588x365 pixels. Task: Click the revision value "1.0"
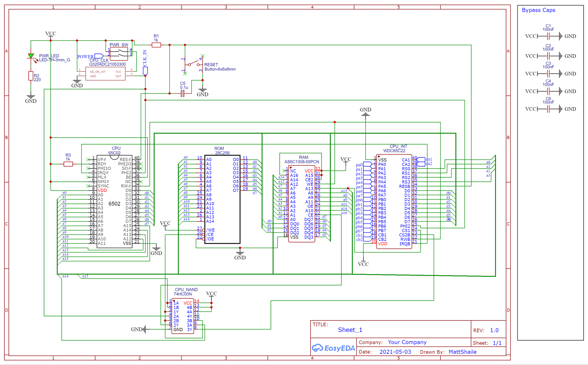[494, 330]
